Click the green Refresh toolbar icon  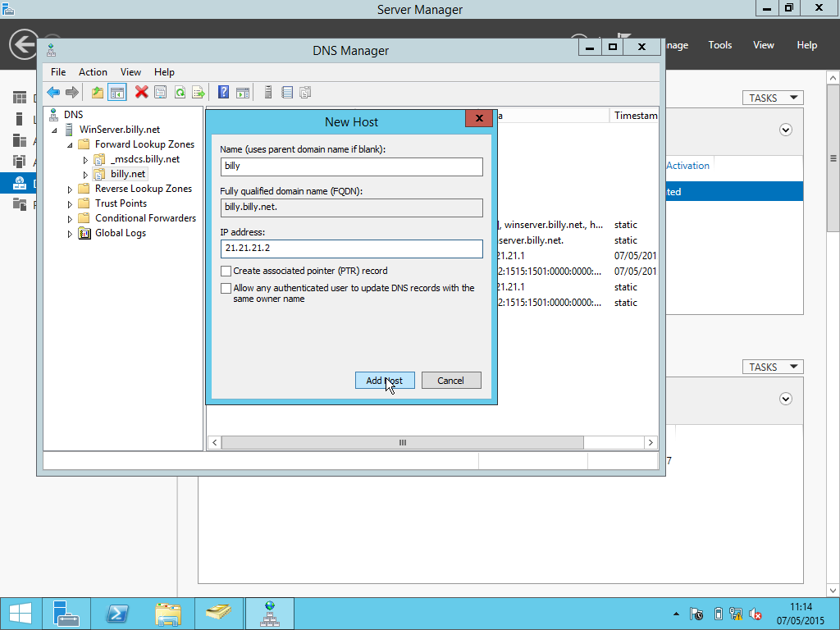point(180,92)
